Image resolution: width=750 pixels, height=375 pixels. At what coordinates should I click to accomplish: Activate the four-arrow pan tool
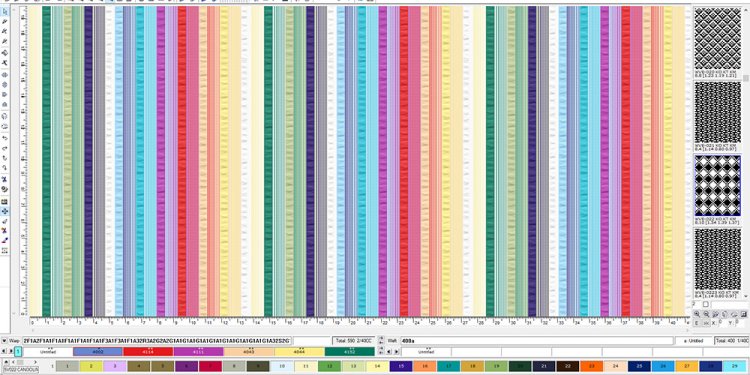coord(5,211)
